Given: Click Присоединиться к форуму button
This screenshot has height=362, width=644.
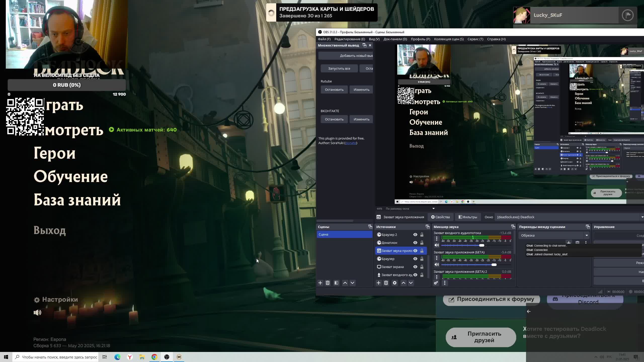Looking at the screenshot, I should 491,299.
